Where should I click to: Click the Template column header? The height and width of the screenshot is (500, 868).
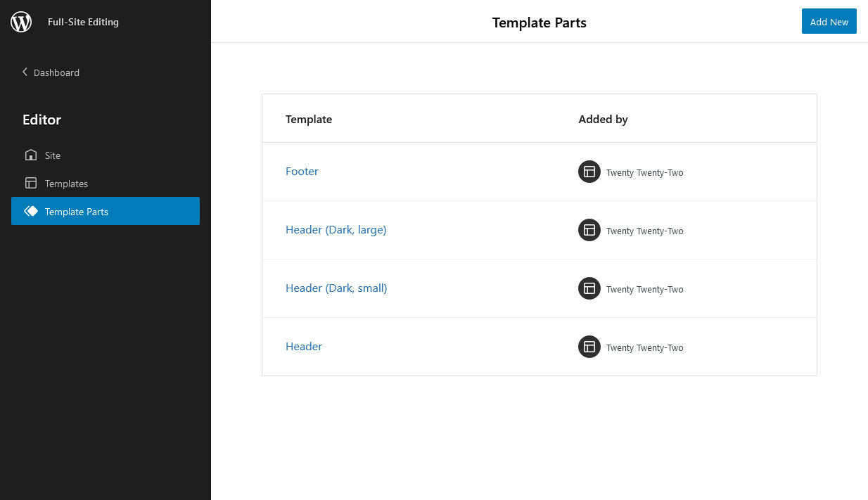(x=308, y=119)
